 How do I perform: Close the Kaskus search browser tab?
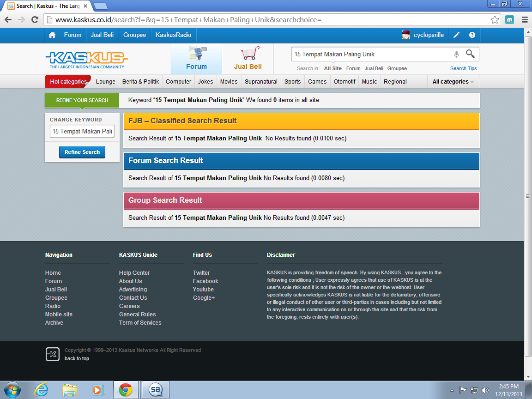(x=85, y=6)
